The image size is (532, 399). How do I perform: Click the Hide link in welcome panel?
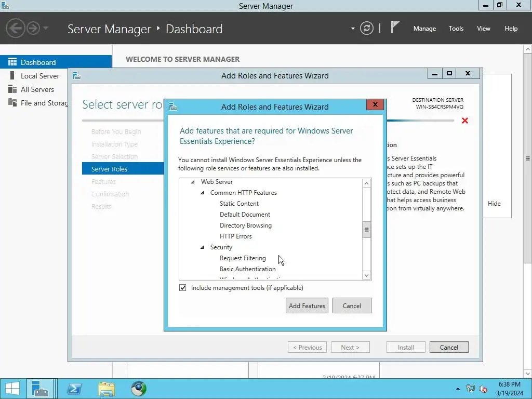click(x=494, y=204)
